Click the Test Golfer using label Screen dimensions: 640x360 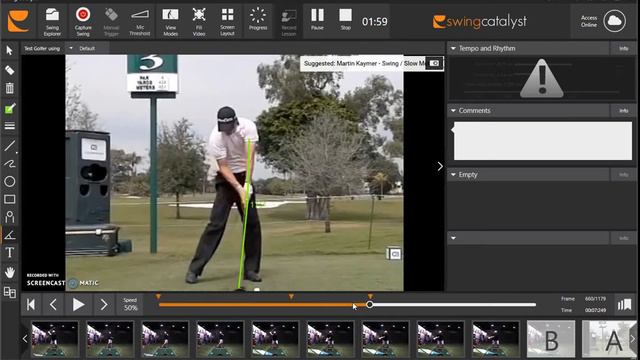pyautogui.click(x=42, y=48)
